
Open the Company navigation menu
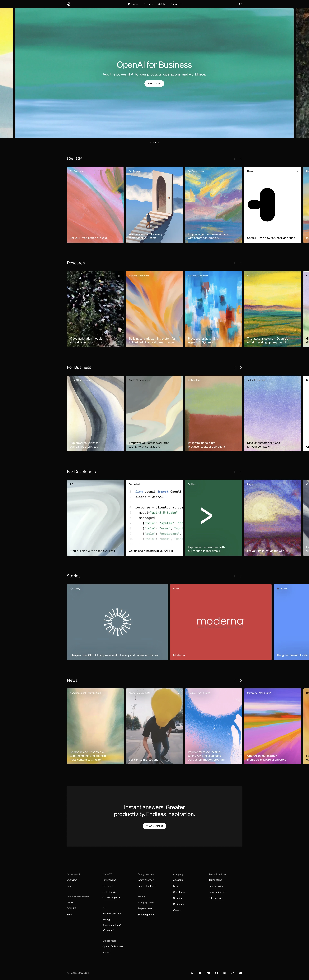[175, 4]
